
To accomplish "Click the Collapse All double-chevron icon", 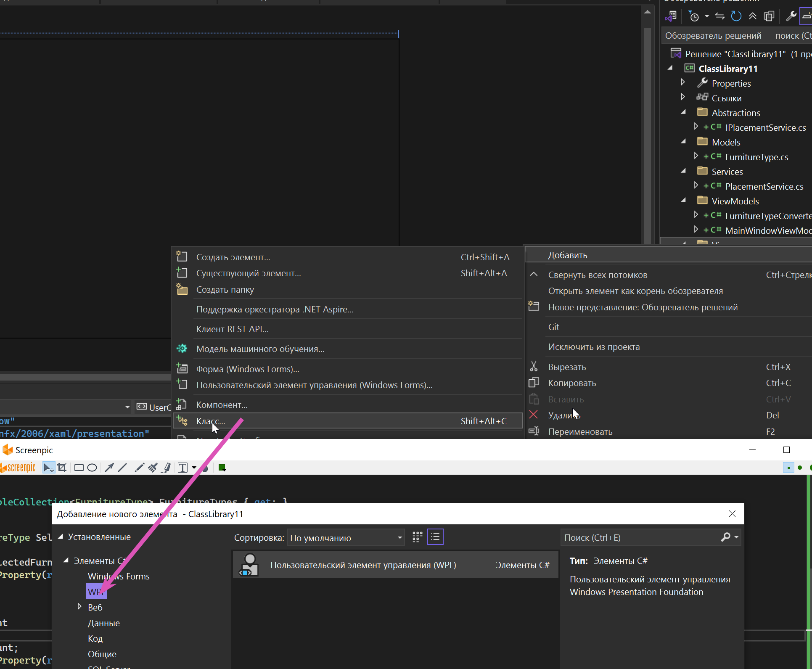I will coord(753,16).
